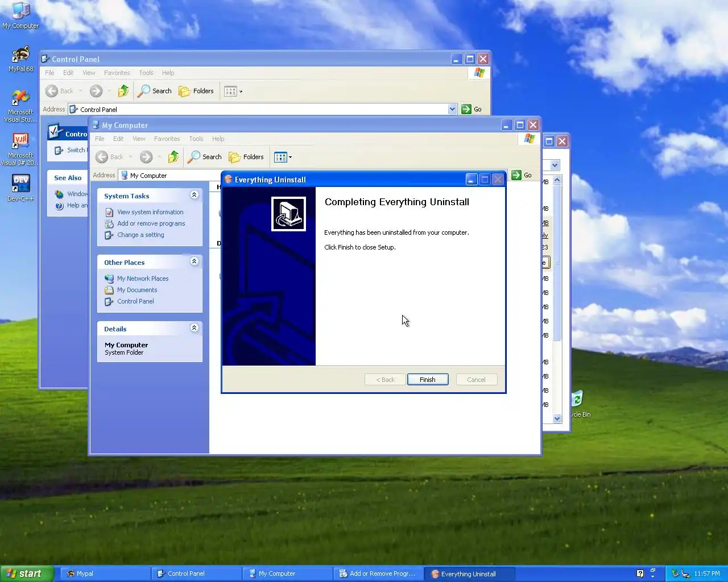Open Recycle Bin desktop icon
This screenshot has height=582, width=728.
pyautogui.click(x=579, y=404)
